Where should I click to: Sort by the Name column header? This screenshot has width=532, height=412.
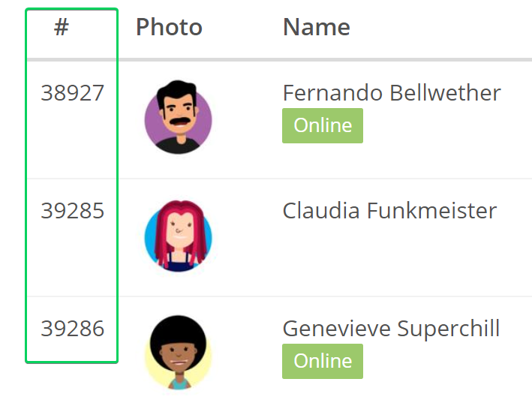tap(316, 27)
